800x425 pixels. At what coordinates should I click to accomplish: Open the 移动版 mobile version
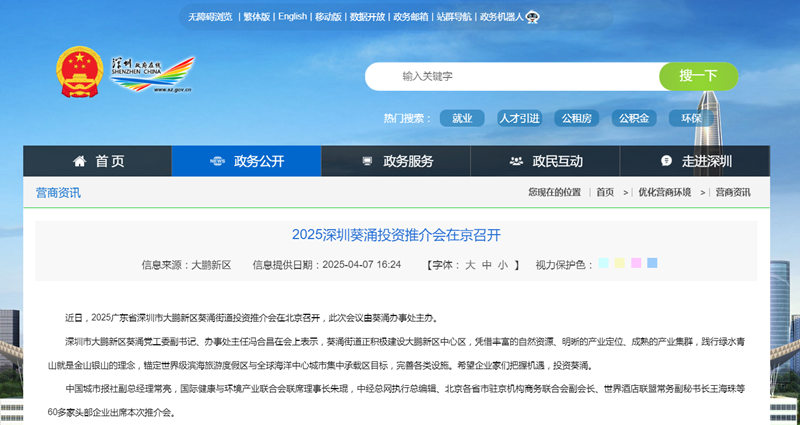328,17
